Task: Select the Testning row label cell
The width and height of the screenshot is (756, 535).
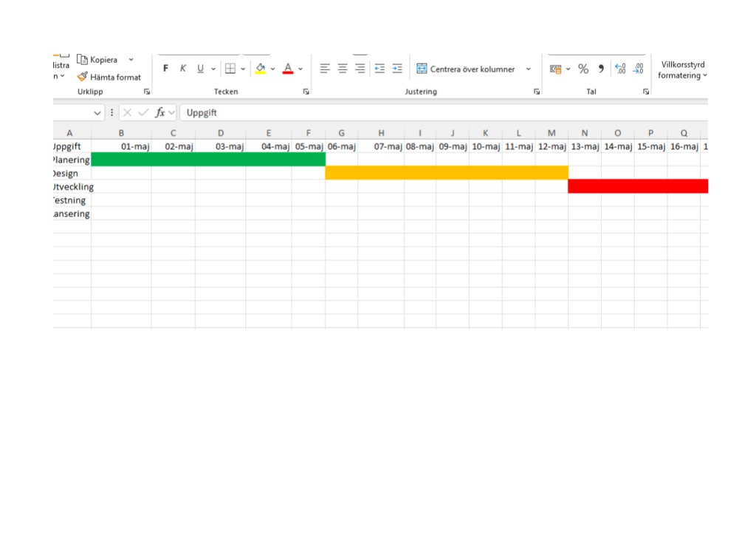Action: coord(72,200)
